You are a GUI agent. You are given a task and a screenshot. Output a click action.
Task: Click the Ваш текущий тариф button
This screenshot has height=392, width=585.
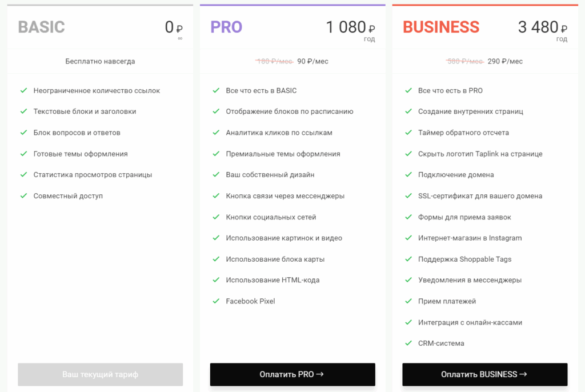(x=100, y=374)
